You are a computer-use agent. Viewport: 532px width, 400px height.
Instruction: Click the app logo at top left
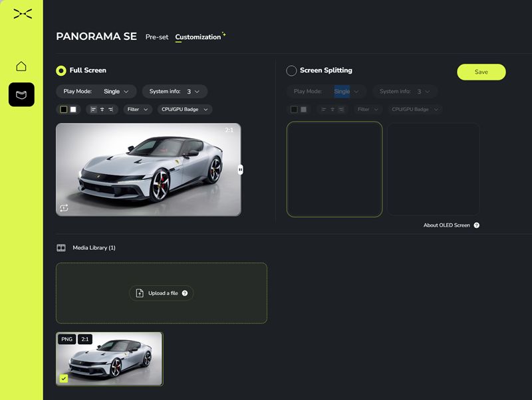pos(22,14)
